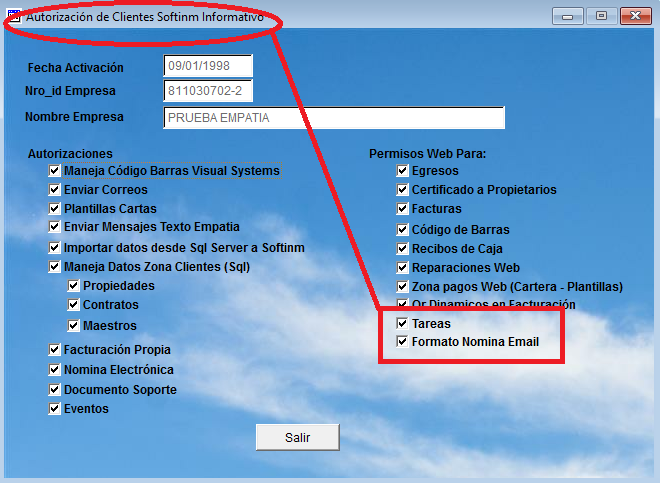The image size is (660, 483).
Task: Toggle the Enviar Correos checkbox
Action: click(x=54, y=189)
